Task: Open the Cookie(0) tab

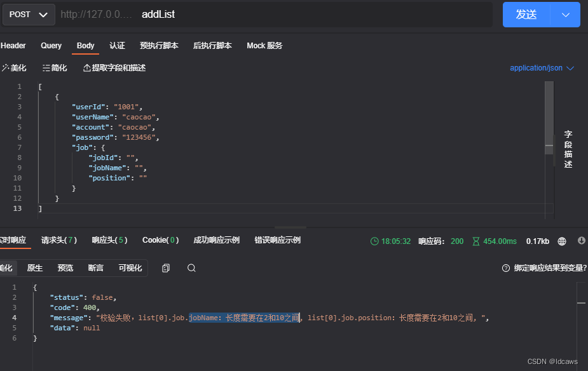Action: point(160,240)
